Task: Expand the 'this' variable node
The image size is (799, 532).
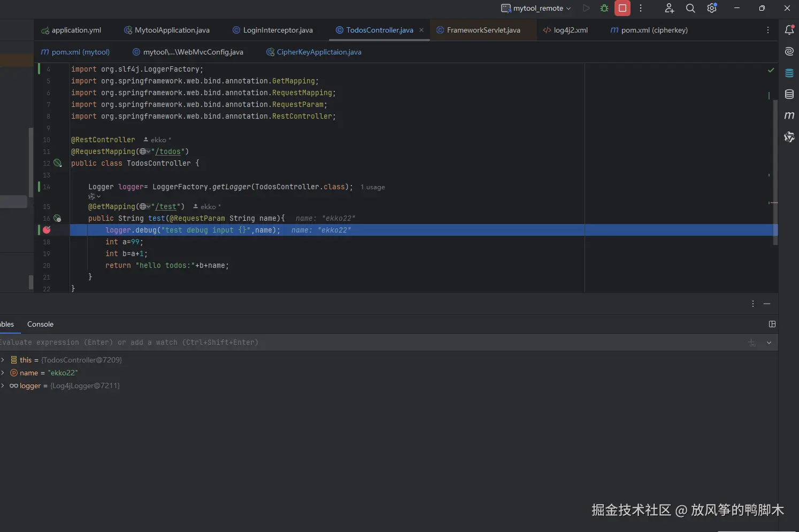Action: 3,360
